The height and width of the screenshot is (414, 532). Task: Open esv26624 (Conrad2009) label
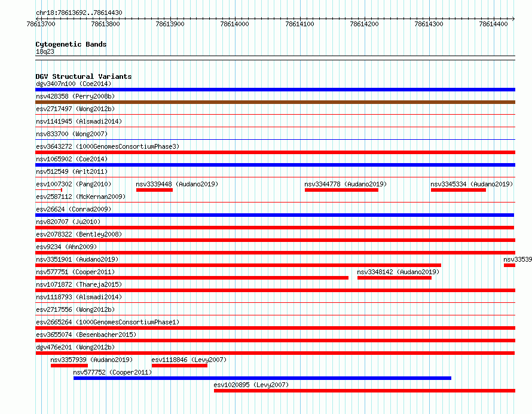click(74, 209)
